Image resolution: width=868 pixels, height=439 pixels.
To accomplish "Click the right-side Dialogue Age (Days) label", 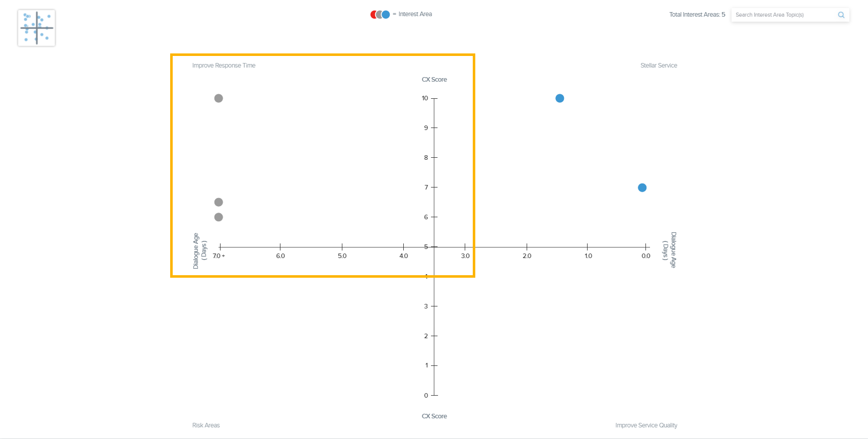I will tap(669, 250).
